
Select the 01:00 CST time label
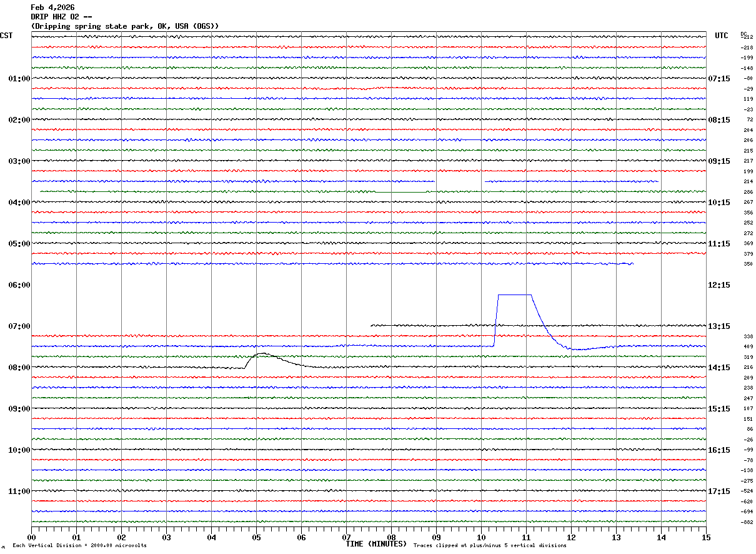point(19,79)
